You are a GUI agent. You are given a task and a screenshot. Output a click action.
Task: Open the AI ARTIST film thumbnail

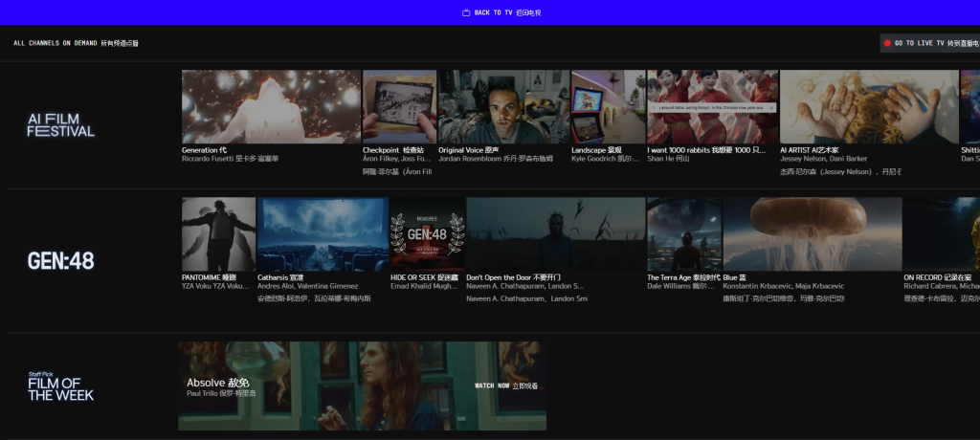click(x=868, y=106)
